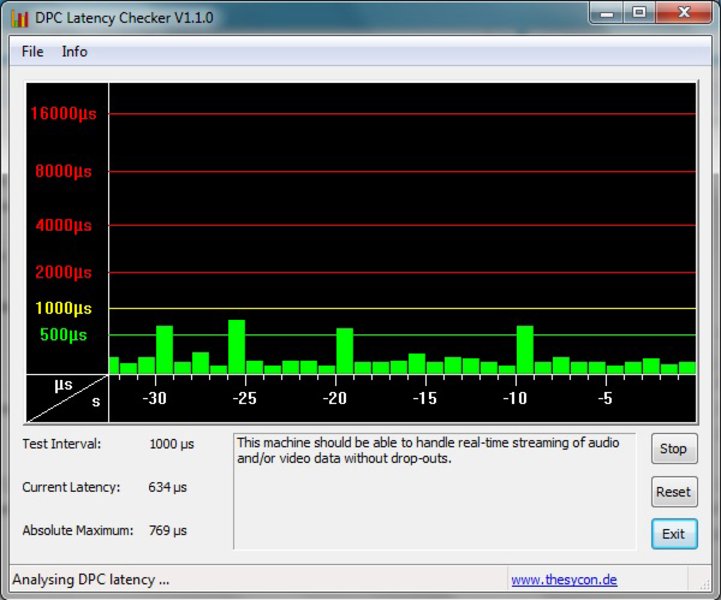Click the green 500µs axis label
The height and width of the screenshot is (600, 721).
coord(63,334)
